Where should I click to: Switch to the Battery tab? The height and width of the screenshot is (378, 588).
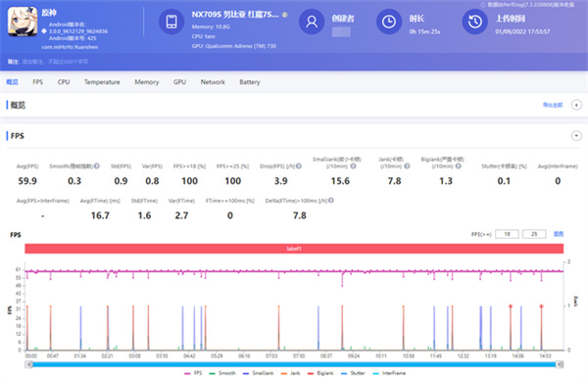coord(250,82)
